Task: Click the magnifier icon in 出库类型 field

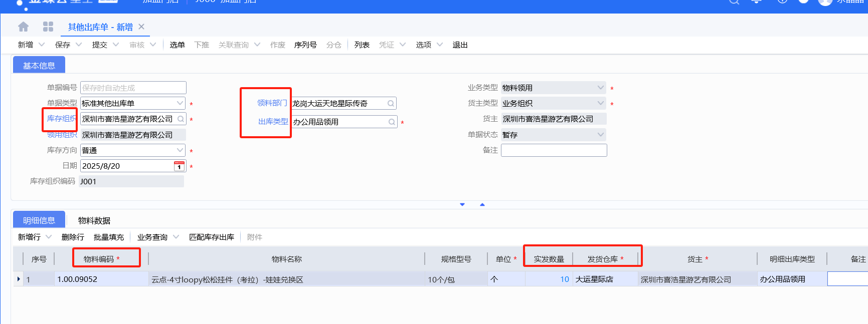Action: [392, 122]
